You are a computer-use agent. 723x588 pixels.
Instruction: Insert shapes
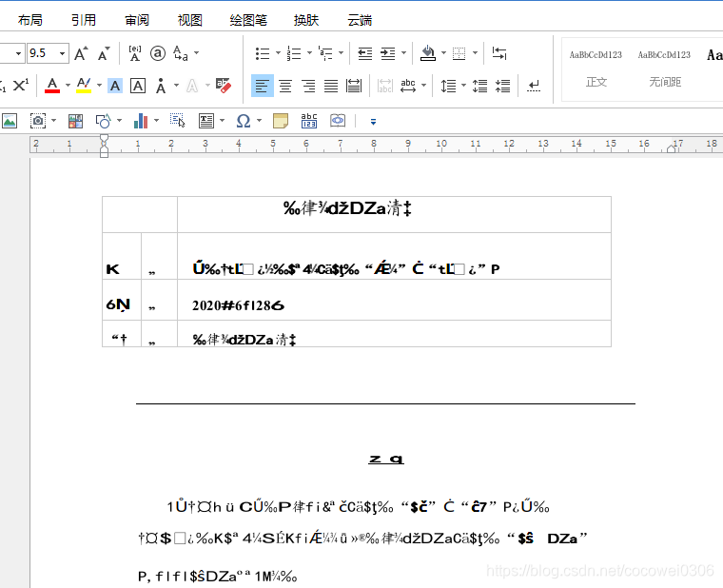pyautogui.click(x=104, y=121)
